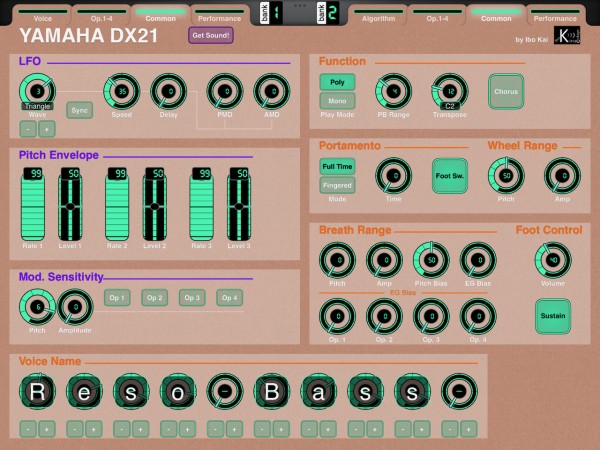600x450 pixels.
Task: Adjust Pitch Envelope Rate 2 slider
Action: tap(117, 208)
